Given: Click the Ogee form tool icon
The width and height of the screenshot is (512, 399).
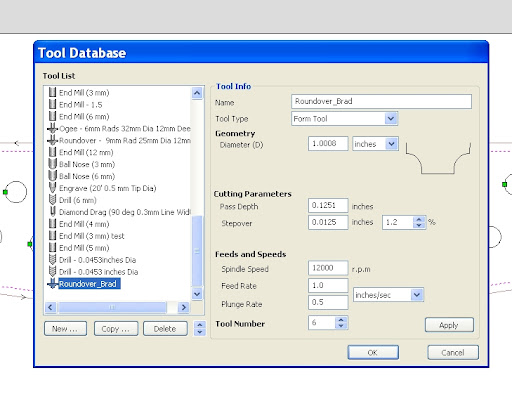Looking at the screenshot, I should click(x=52, y=128).
